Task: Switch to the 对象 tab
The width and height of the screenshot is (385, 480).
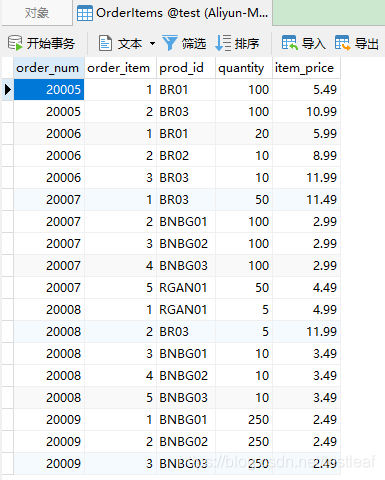Action: pyautogui.click(x=37, y=13)
